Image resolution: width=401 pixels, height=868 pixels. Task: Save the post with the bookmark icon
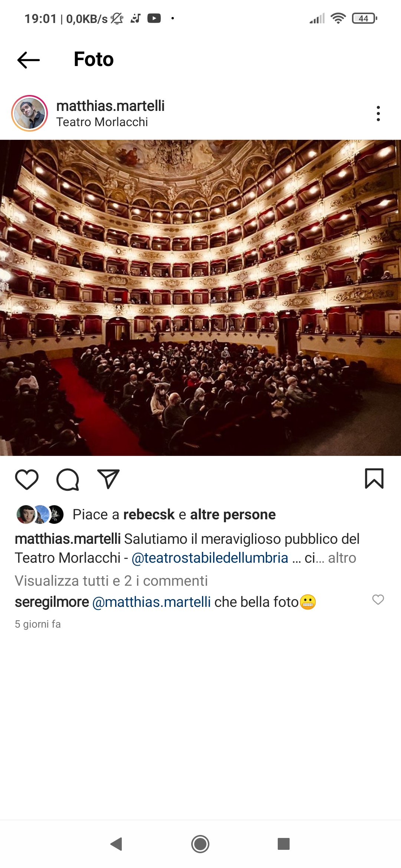[374, 479]
